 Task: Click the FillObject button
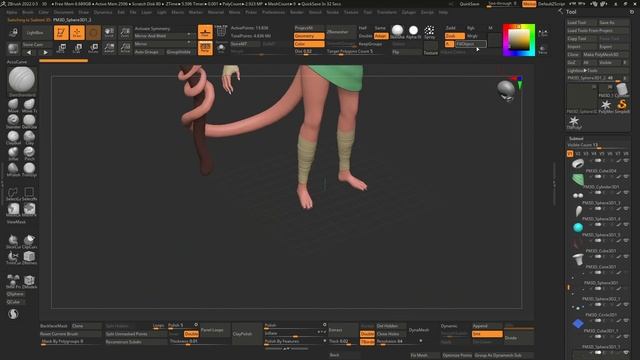470,44
